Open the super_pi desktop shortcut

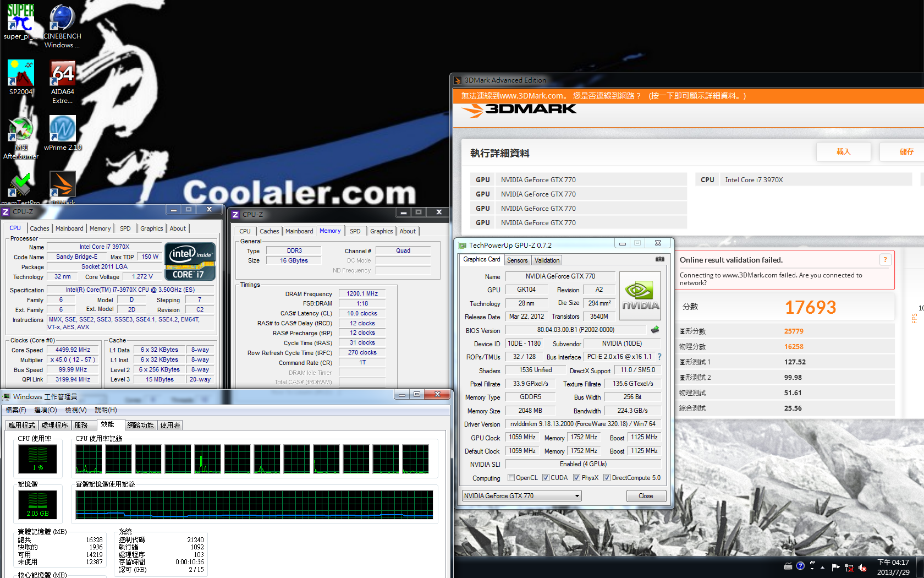tap(21, 21)
